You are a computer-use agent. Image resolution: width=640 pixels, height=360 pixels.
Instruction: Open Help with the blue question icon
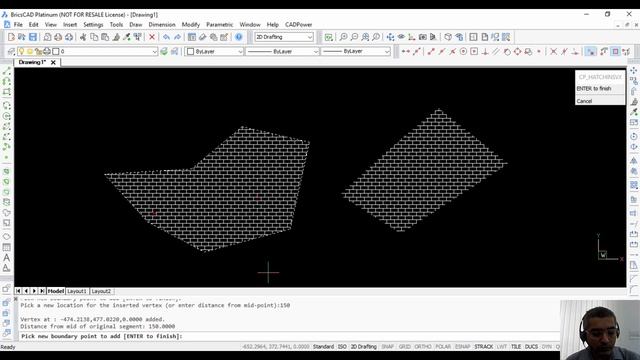click(x=239, y=37)
